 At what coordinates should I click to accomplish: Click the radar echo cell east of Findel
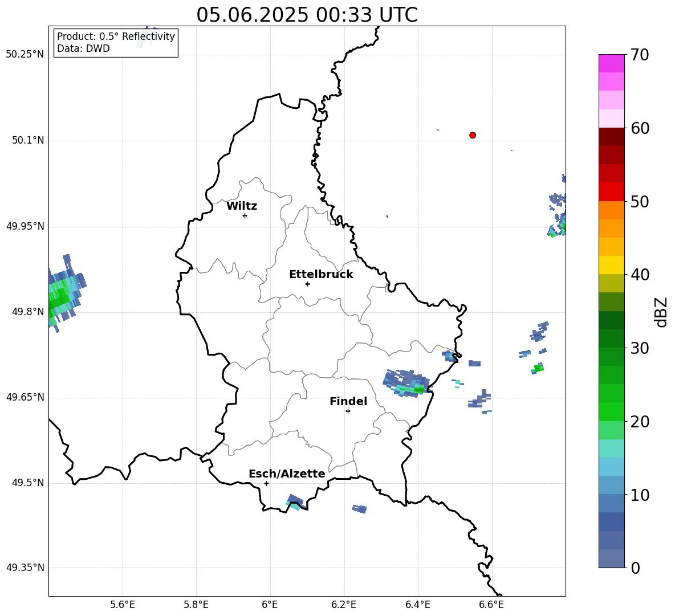(x=406, y=383)
